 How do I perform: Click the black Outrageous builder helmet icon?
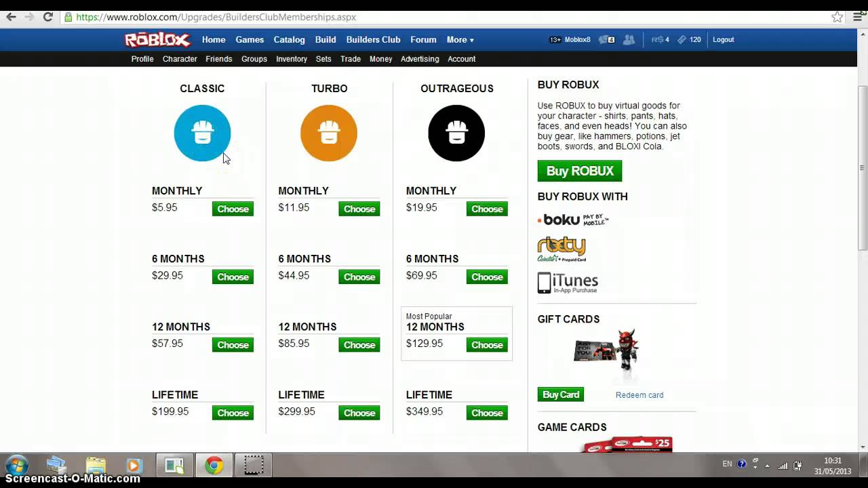coord(456,133)
